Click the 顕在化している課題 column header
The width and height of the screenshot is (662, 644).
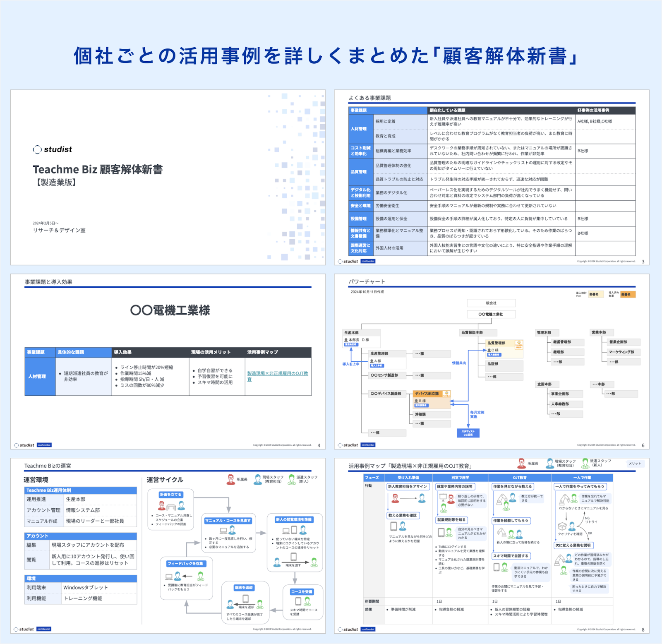click(x=501, y=111)
